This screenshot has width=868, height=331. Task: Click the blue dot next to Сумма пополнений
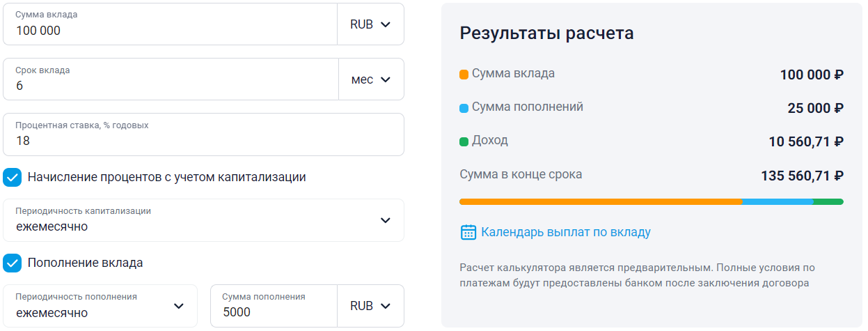464,109
